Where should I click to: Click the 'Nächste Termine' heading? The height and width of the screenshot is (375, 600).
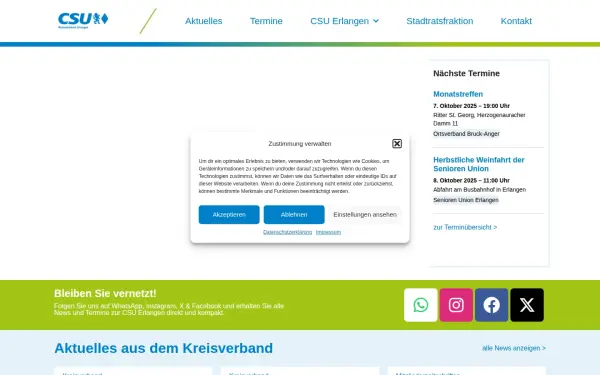click(x=466, y=73)
